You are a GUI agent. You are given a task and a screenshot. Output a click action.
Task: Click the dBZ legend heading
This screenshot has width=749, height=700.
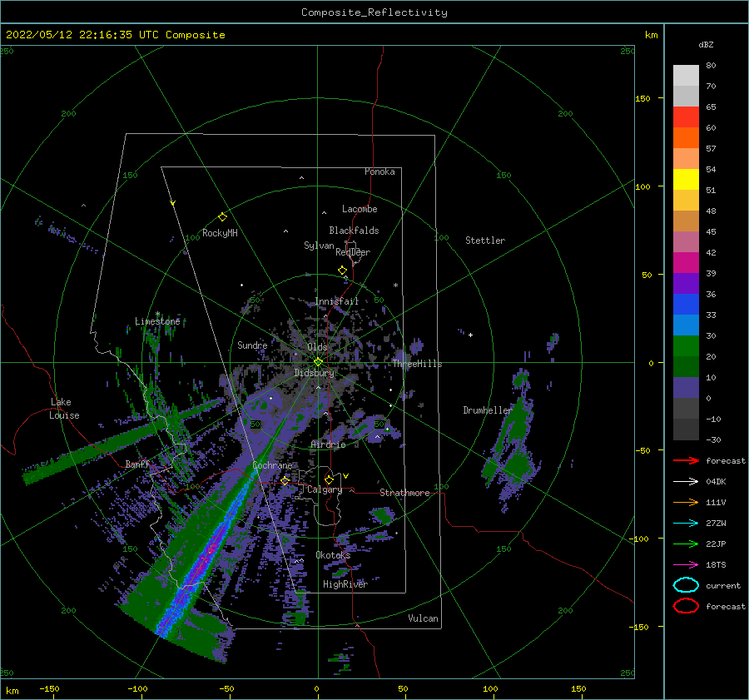click(x=706, y=44)
